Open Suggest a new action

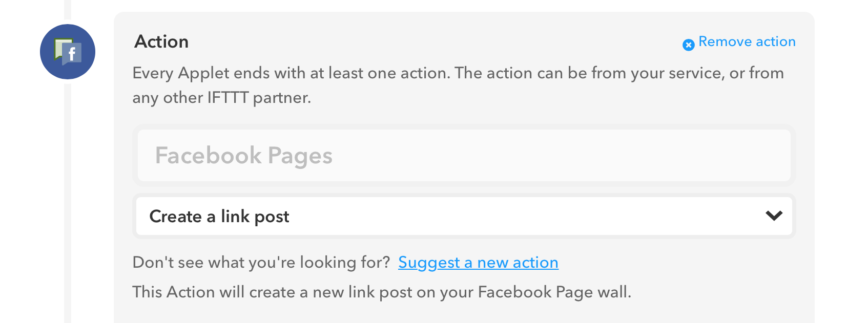click(x=478, y=262)
